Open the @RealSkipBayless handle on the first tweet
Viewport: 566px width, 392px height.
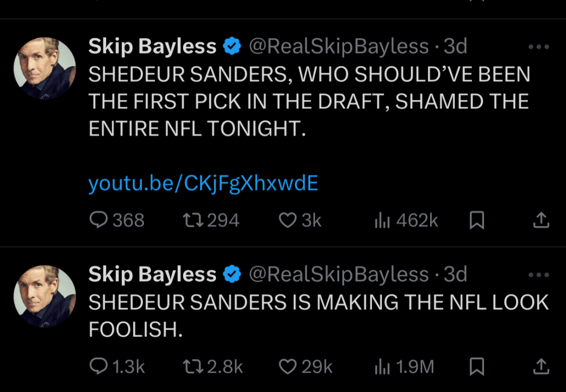[339, 46]
